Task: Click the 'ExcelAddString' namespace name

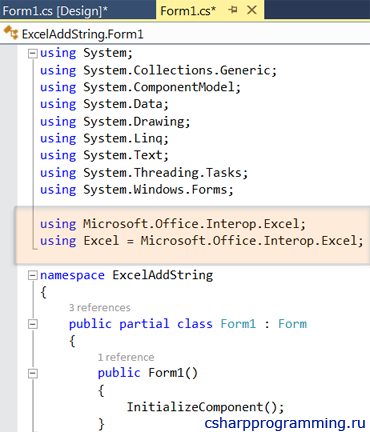Action: pos(163,275)
